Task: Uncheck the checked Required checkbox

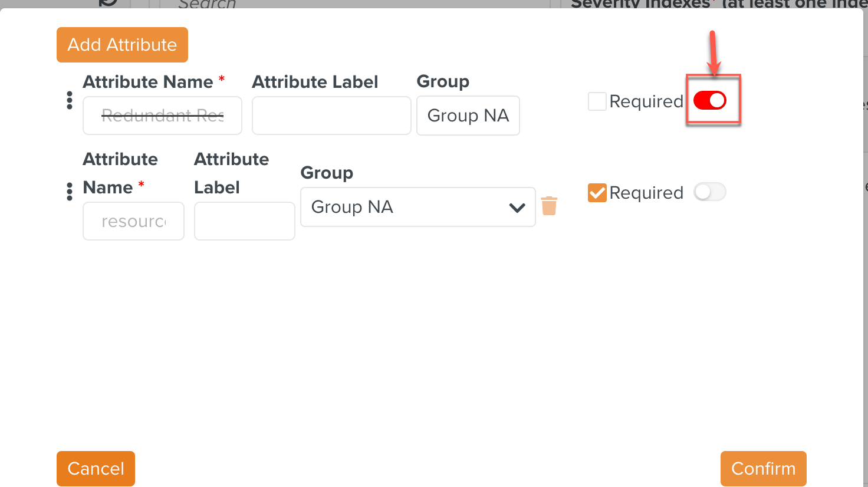Action: [597, 193]
